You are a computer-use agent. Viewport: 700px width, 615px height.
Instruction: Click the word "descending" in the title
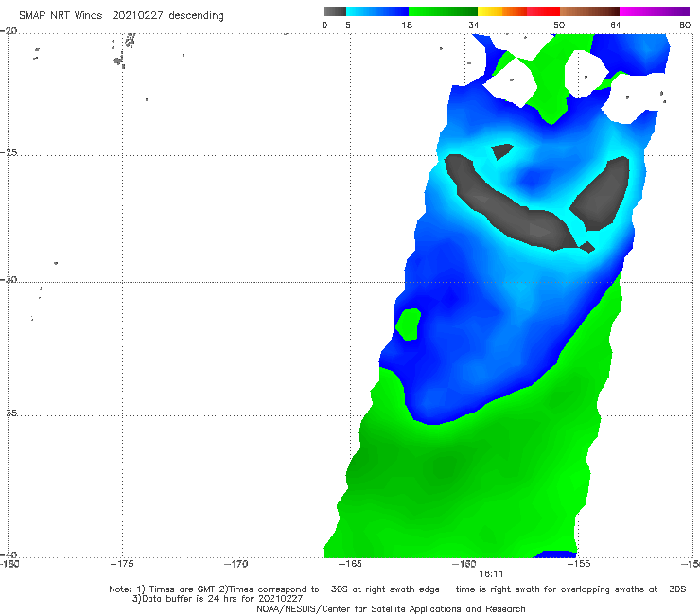click(x=196, y=16)
